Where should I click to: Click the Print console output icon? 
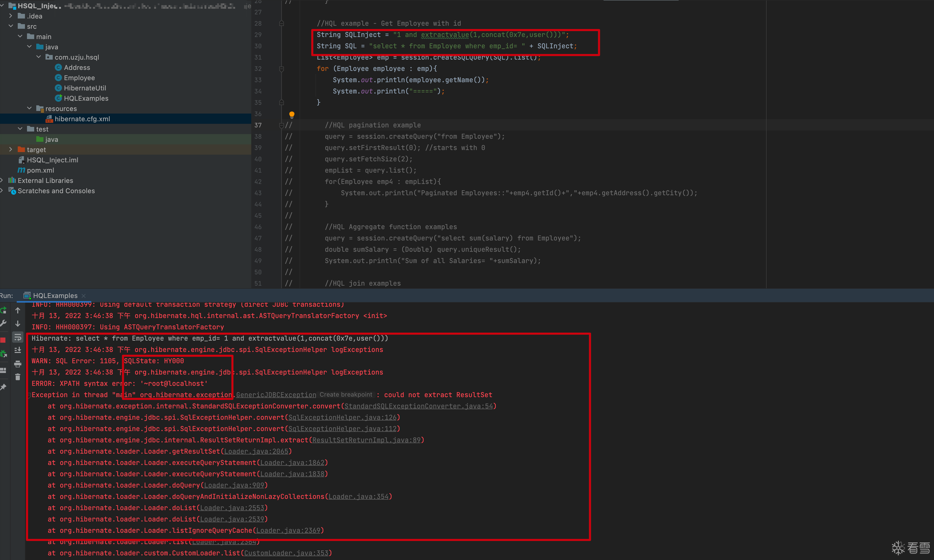18,364
